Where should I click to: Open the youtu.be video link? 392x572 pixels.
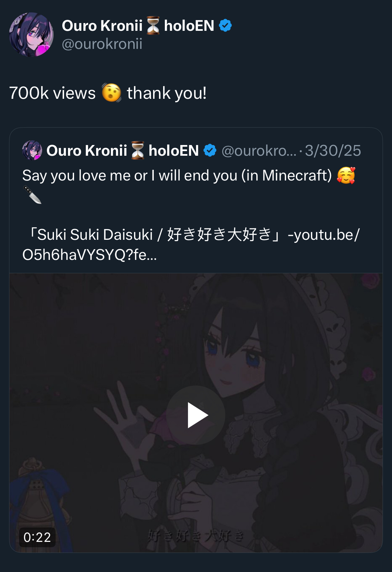click(191, 245)
